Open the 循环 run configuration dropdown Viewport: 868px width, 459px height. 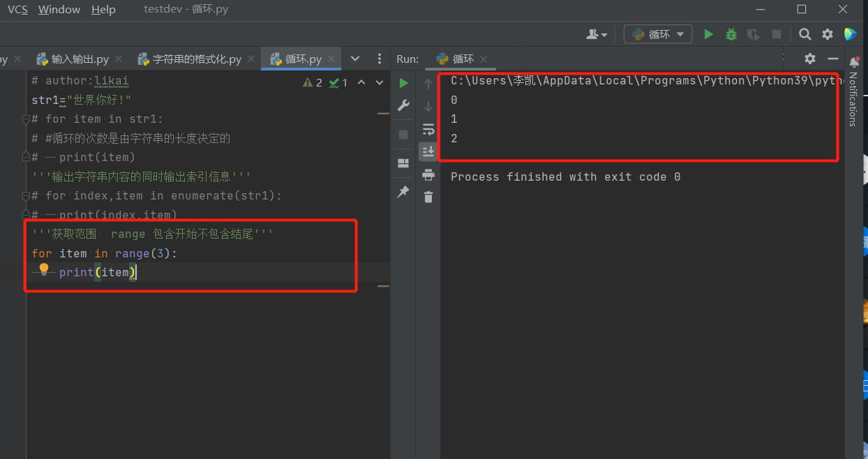(x=657, y=34)
